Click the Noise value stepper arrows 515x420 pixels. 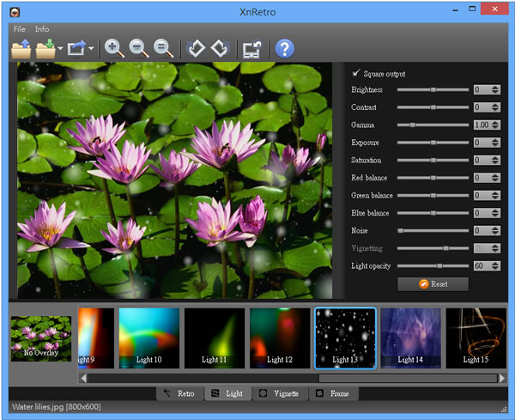(495, 231)
